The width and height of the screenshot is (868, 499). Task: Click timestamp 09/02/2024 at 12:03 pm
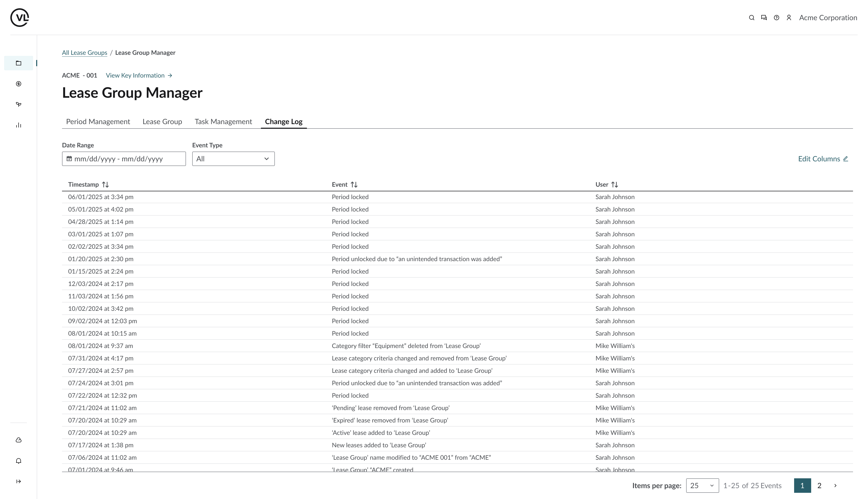point(102,321)
